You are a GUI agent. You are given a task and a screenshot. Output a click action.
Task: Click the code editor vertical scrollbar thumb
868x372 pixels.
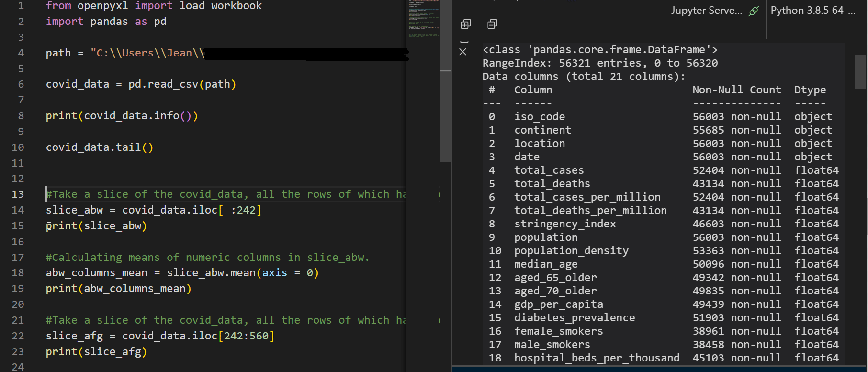click(445, 115)
